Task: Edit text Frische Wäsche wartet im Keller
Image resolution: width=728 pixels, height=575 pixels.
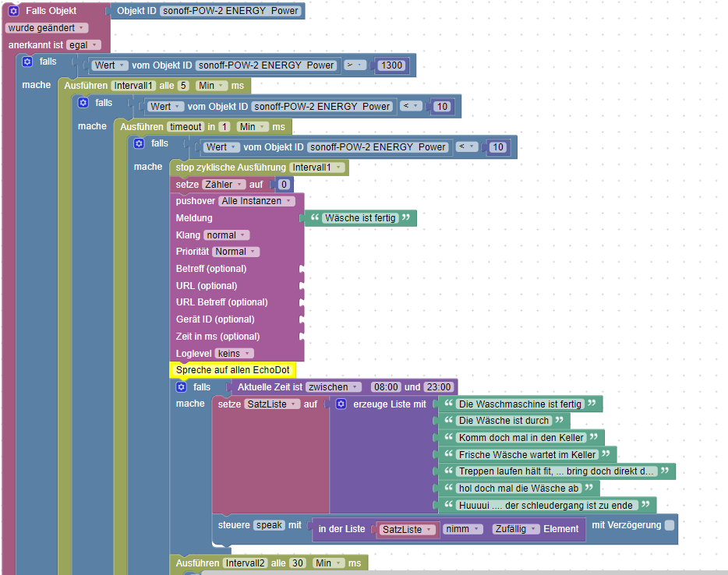Action: 527,455
